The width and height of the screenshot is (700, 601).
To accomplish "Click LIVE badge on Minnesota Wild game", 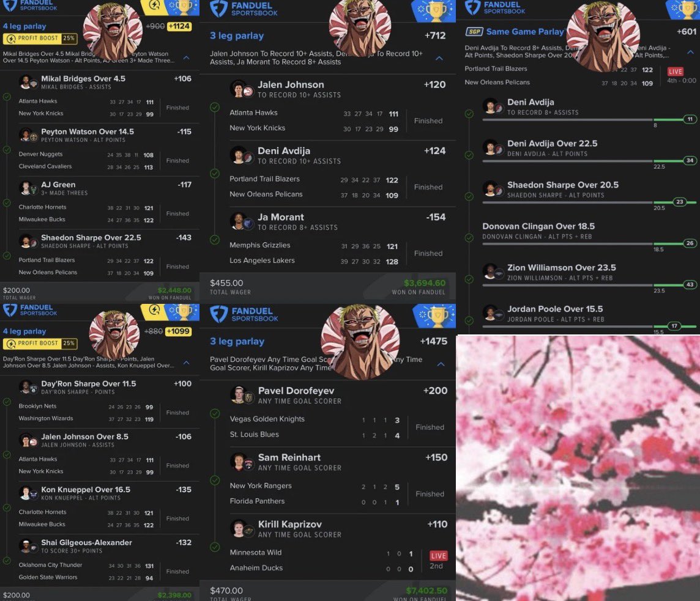I will point(438,556).
